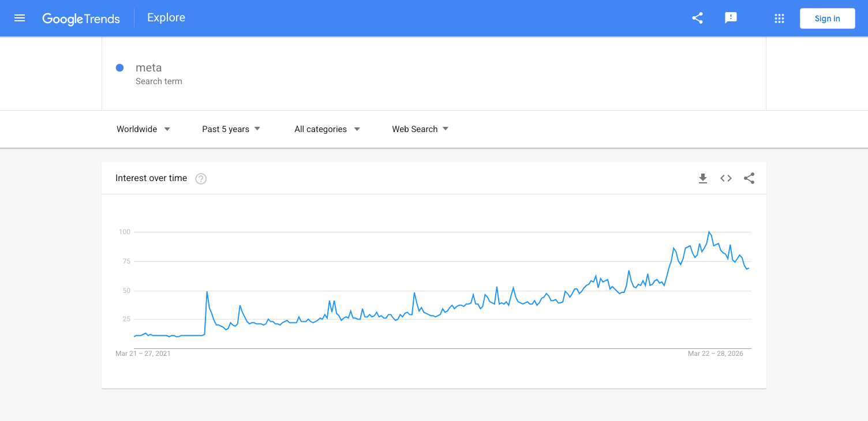The image size is (868, 421).
Task: Click the Explore header label
Action: 166,18
